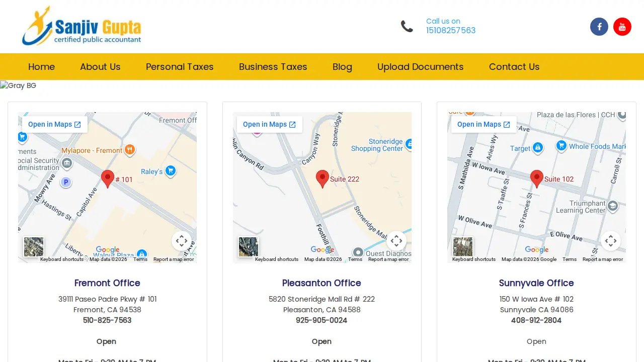Image resolution: width=644 pixels, height=362 pixels.
Task: Click the Stoneridge Shopping Center label
Action: click(377, 145)
